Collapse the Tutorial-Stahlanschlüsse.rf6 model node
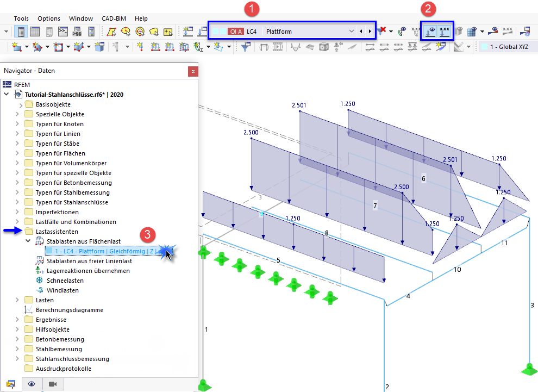 coord(6,94)
